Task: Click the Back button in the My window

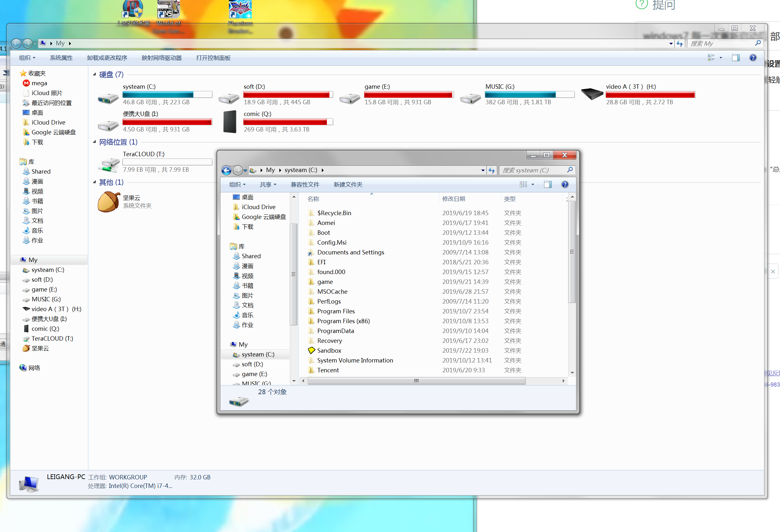Action: [x=16, y=43]
